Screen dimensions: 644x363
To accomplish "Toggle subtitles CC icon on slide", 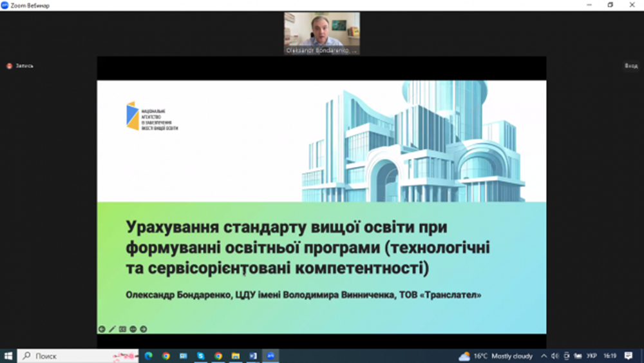I will pos(122,329).
